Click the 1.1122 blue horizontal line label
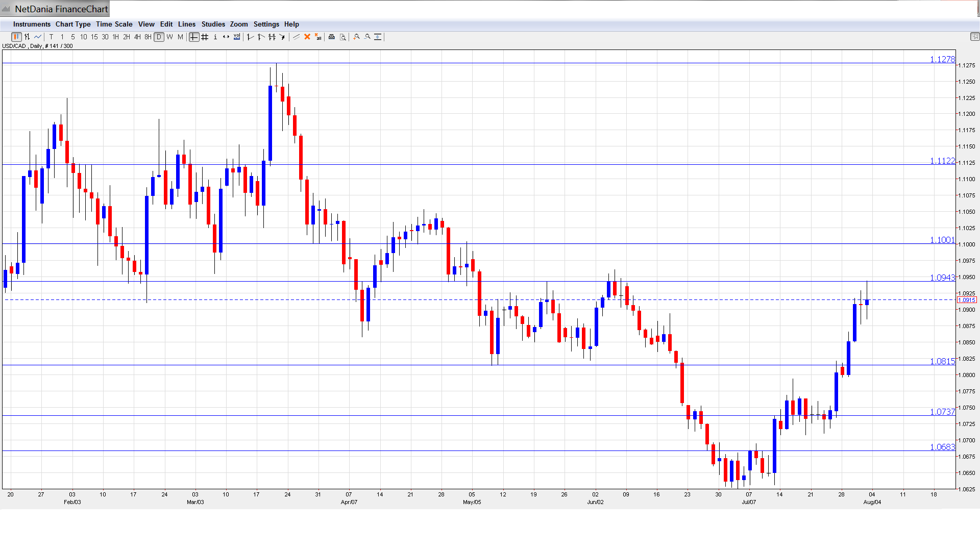Image resolution: width=980 pixels, height=551 pixels. 942,161
